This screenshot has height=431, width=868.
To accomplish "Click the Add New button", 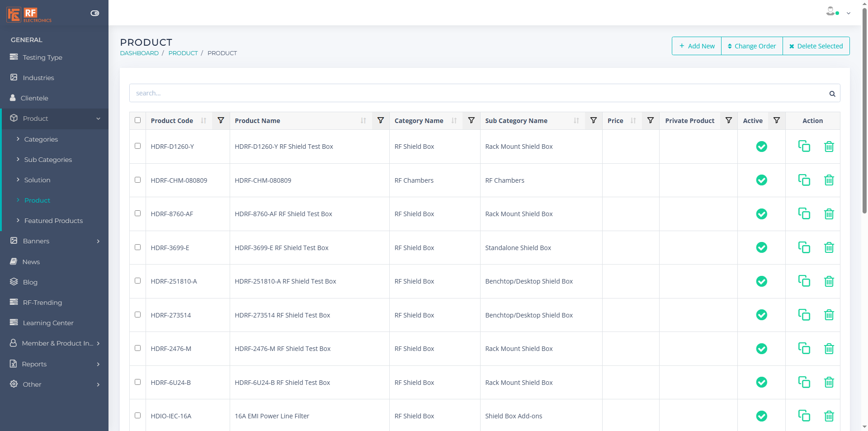I will pyautogui.click(x=697, y=46).
